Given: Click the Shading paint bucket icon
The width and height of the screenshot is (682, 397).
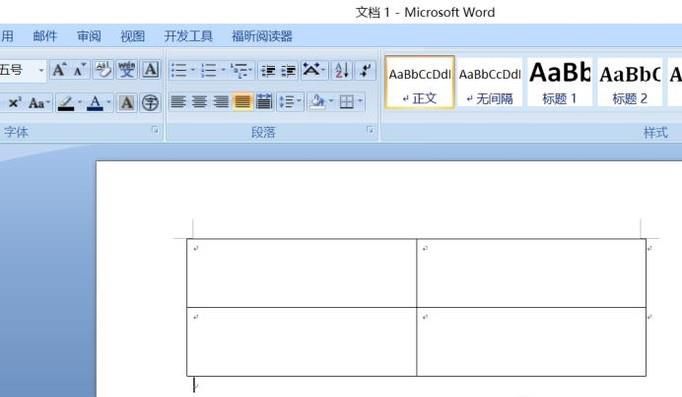Looking at the screenshot, I should click(318, 102).
